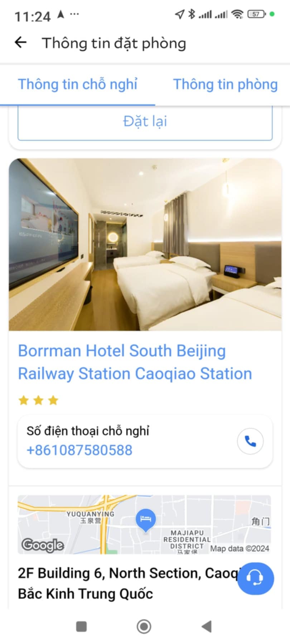Tap Android recent apps square button
290x644 pixels.
(x=82, y=626)
